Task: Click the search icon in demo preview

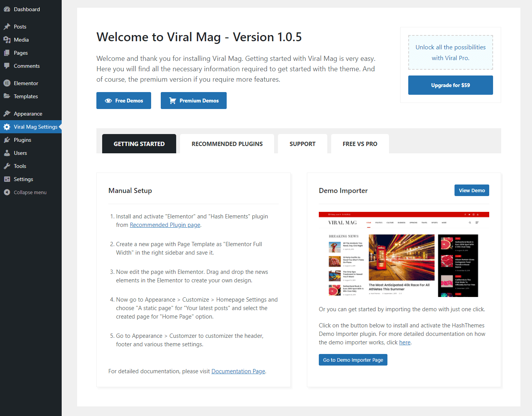Action: pos(470,223)
